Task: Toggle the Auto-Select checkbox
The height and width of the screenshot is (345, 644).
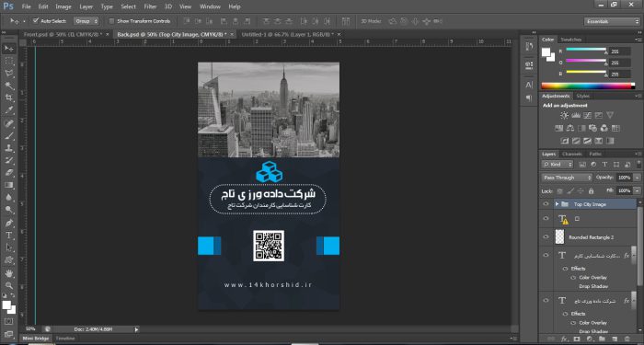Action: tap(36, 20)
